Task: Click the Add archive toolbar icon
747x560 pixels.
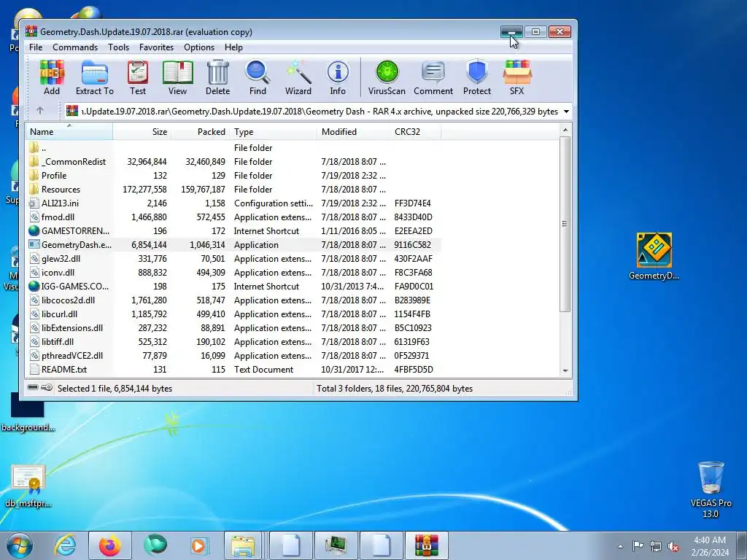Action: [x=52, y=77]
